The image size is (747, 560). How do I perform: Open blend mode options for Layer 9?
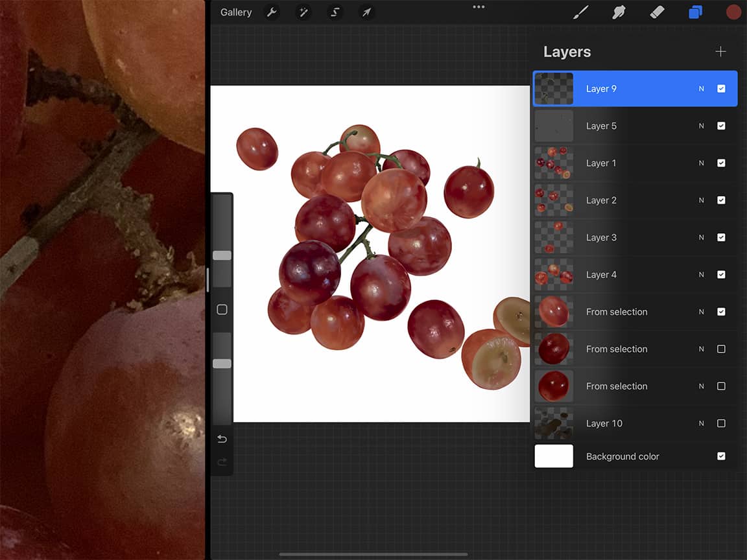(x=701, y=88)
